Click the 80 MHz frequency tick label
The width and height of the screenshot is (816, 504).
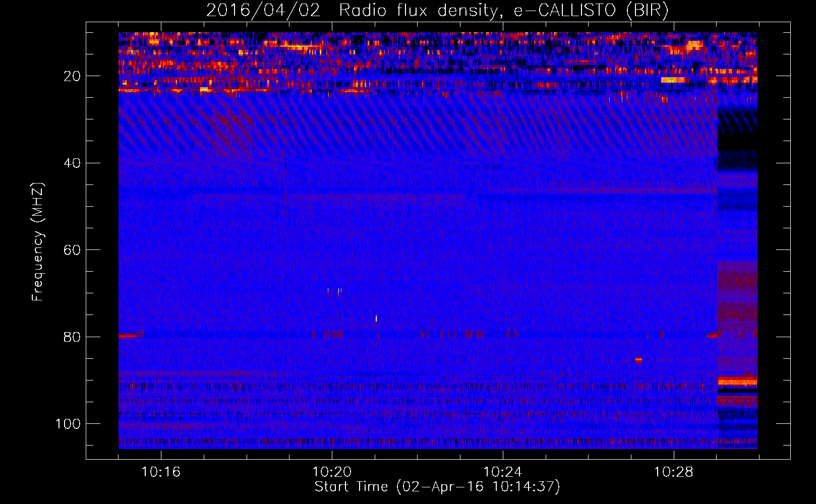73,337
